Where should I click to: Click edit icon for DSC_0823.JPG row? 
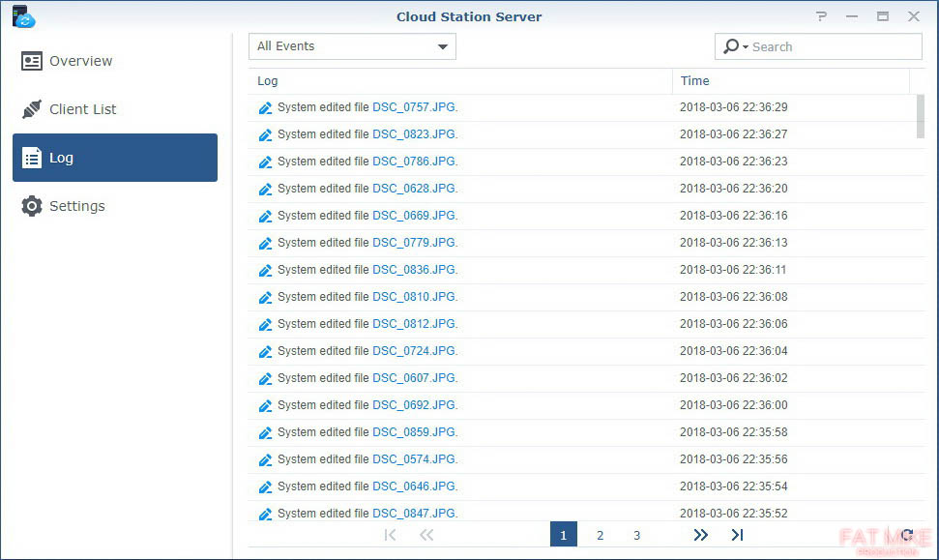pos(265,134)
